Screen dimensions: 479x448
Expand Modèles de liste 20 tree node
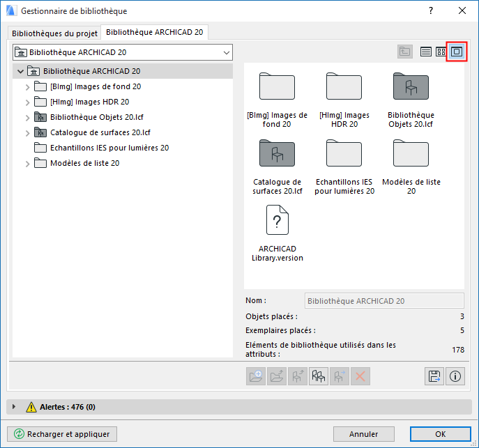tap(27, 164)
